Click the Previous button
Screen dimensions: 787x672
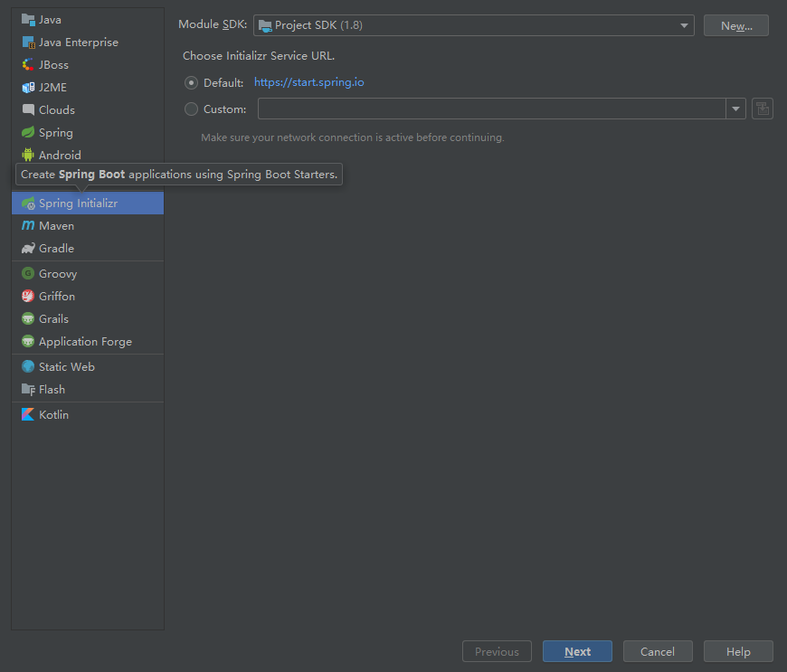(x=497, y=651)
